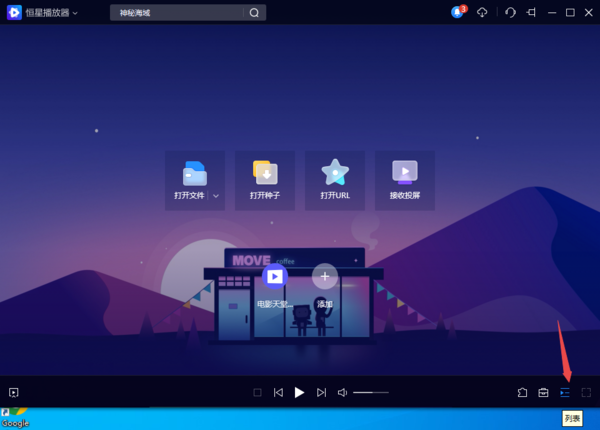The image size is (600, 430).
Task: Click the refresh arrow icon in title bar
Action: 510,13
